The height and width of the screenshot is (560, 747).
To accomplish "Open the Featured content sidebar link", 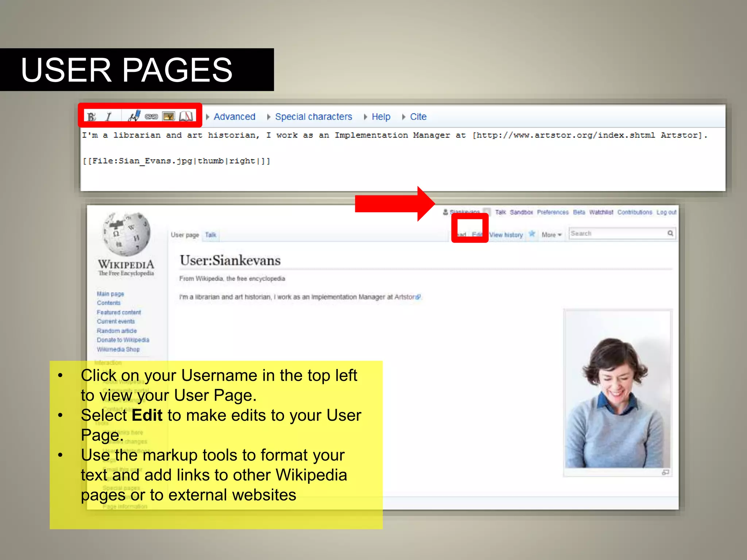I will 119,312.
